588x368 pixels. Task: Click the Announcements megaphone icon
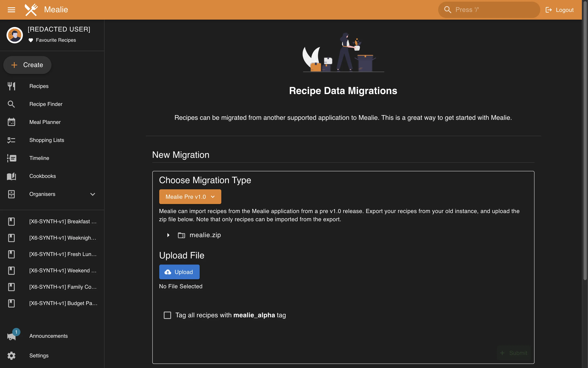[x=11, y=337]
